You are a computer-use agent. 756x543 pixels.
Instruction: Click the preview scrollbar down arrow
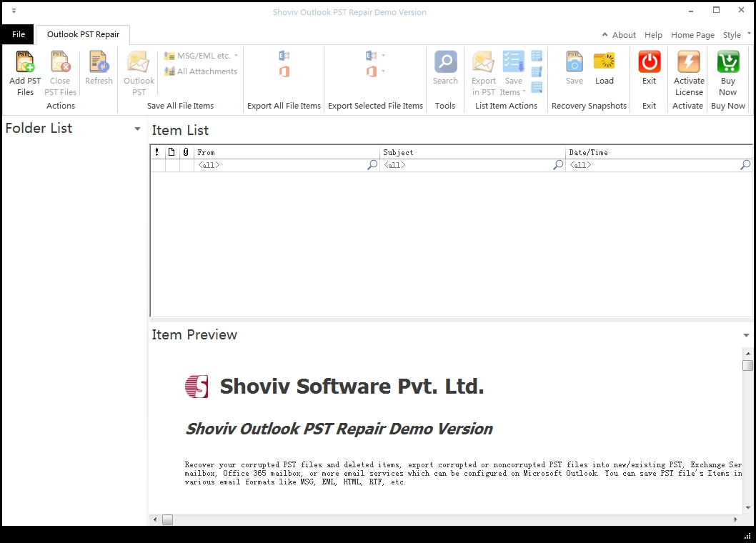[x=748, y=507]
